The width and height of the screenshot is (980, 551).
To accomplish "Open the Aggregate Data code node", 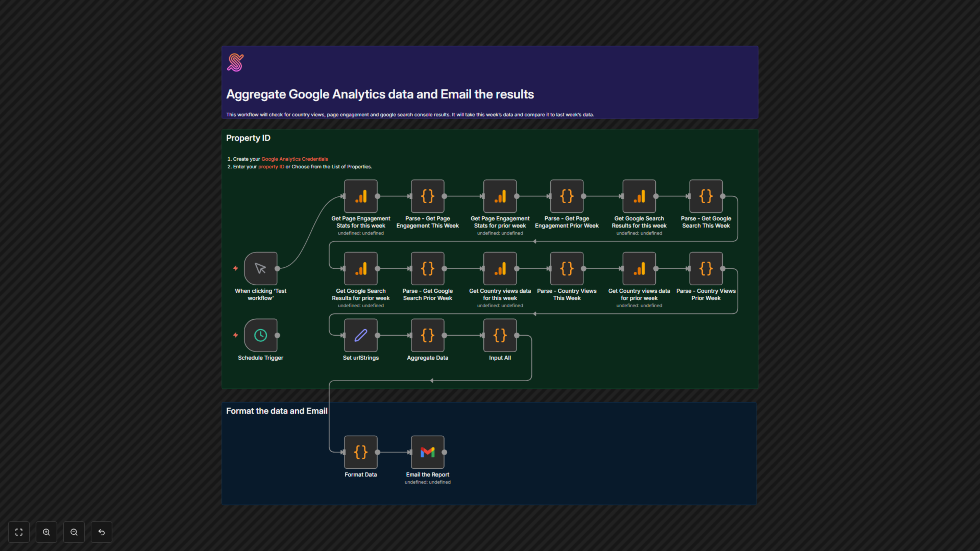I will 428,335.
